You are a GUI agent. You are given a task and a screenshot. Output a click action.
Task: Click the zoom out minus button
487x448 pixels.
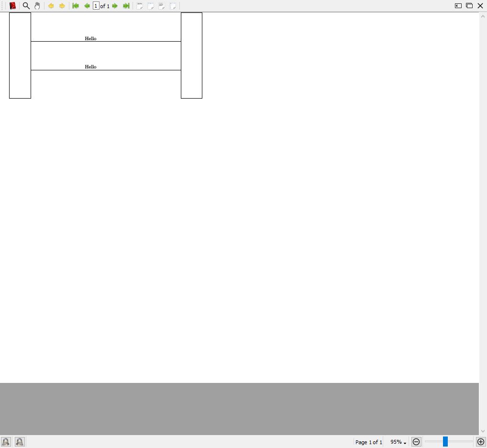pos(416,441)
